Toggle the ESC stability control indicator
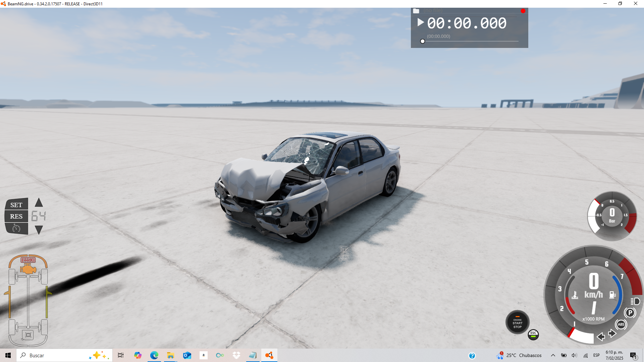Image resolution: width=644 pixels, height=362 pixels. (533, 335)
